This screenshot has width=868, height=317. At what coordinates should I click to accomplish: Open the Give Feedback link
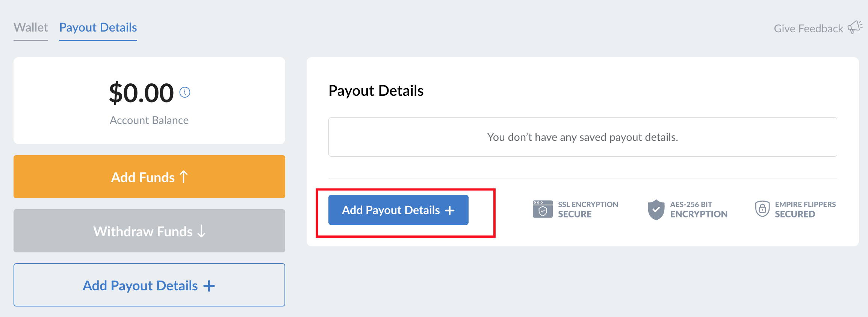(x=808, y=29)
